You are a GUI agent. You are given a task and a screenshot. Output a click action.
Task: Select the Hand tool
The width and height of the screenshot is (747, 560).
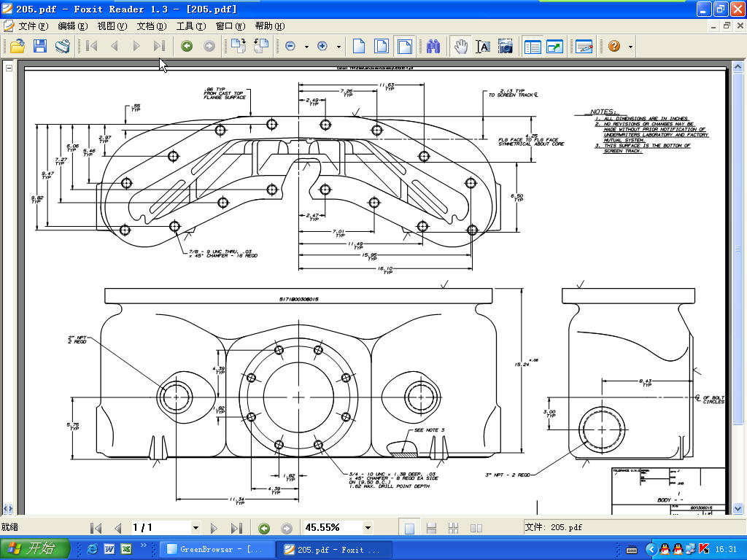click(461, 46)
